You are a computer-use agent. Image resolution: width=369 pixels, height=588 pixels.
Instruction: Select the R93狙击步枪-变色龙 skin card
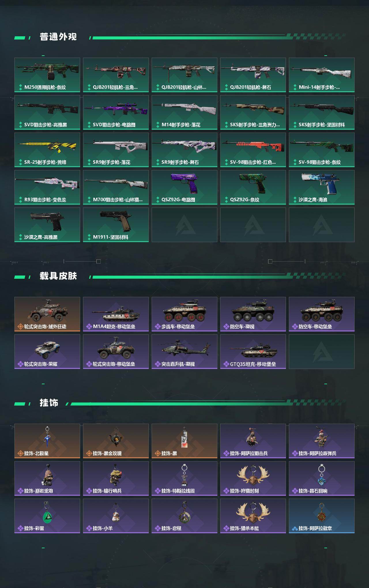click(47, 187)
